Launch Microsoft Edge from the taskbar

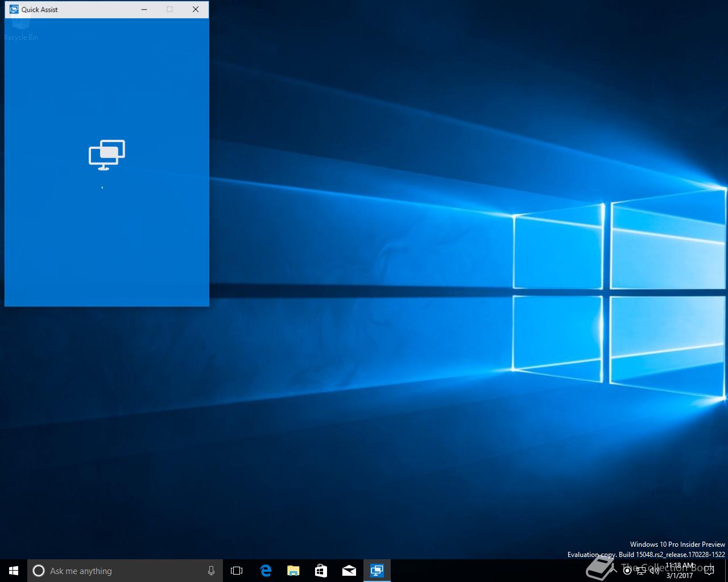pyautogui.click(x=265, y=571)
